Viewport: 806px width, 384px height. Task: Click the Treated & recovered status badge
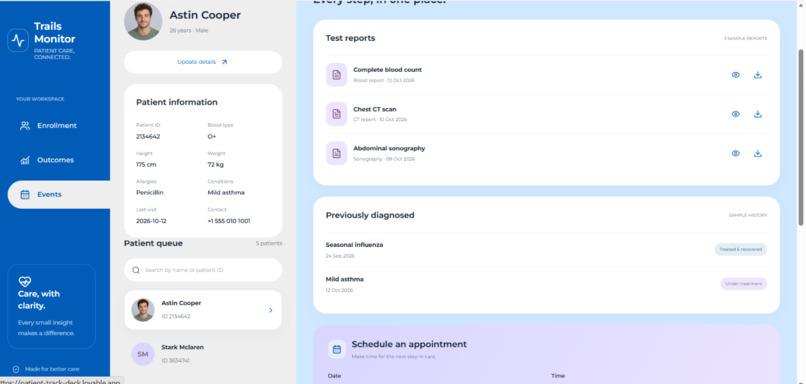click(740, 249)
